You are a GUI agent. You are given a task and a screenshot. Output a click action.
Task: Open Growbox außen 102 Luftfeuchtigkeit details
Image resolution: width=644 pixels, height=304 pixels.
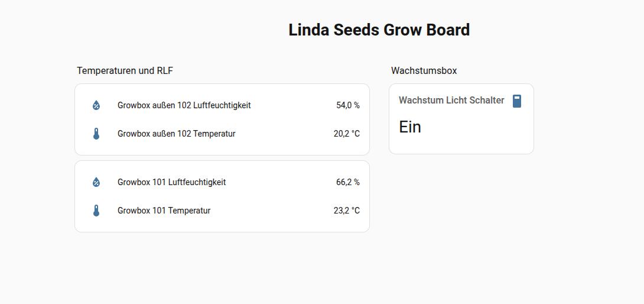[x=184, y=105]
